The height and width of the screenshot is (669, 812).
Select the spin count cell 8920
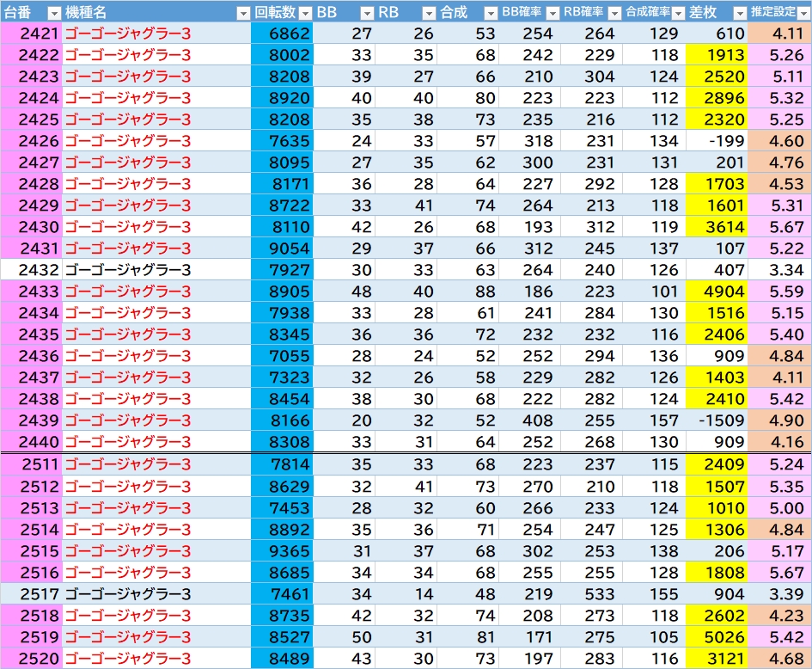tap(282, 98)
